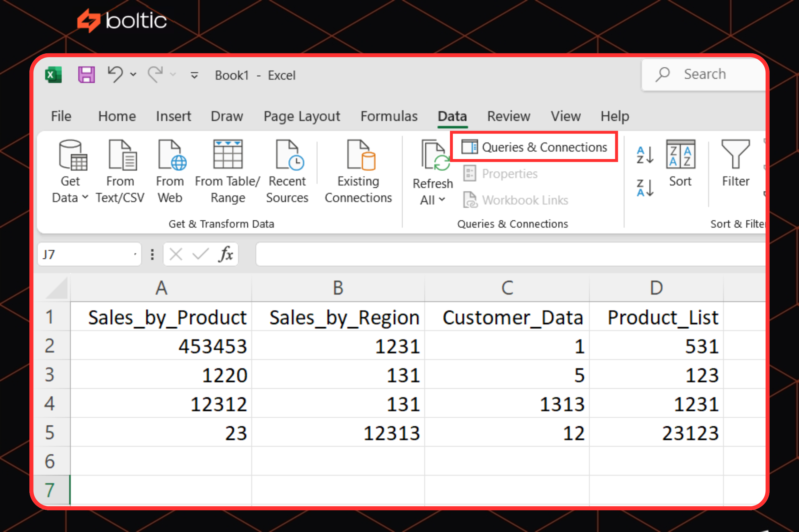Click cell Sales_by_Product
This screenshot has width=799, height=532.
pyautogui.click(x=161, y=317)
